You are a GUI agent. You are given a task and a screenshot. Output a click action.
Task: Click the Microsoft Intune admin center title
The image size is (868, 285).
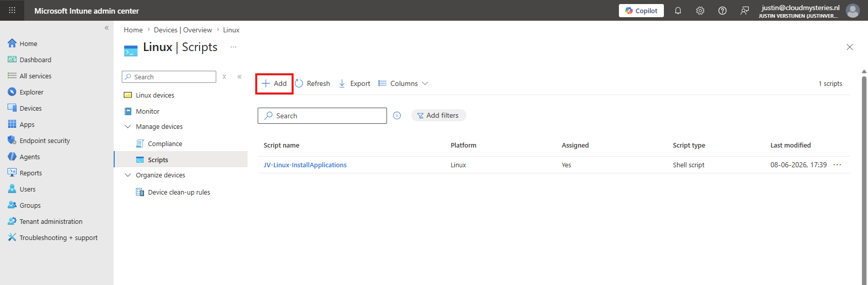[86, 11]
